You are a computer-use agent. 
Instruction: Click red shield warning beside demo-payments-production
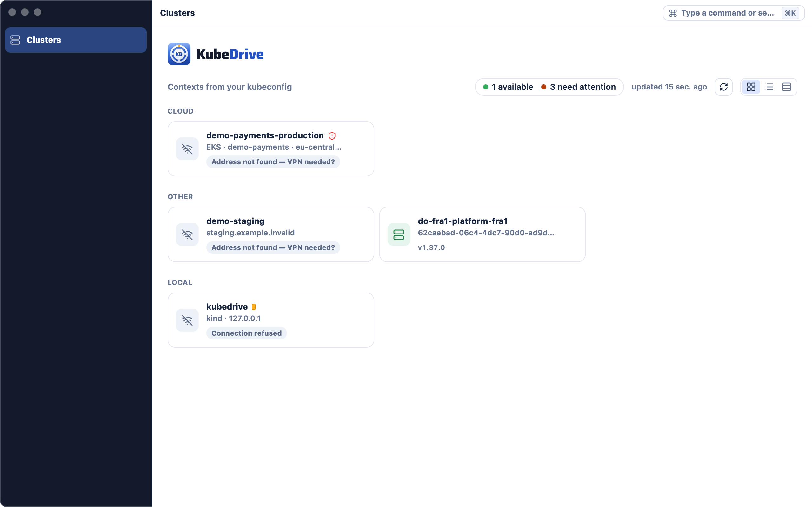(332, 136)
